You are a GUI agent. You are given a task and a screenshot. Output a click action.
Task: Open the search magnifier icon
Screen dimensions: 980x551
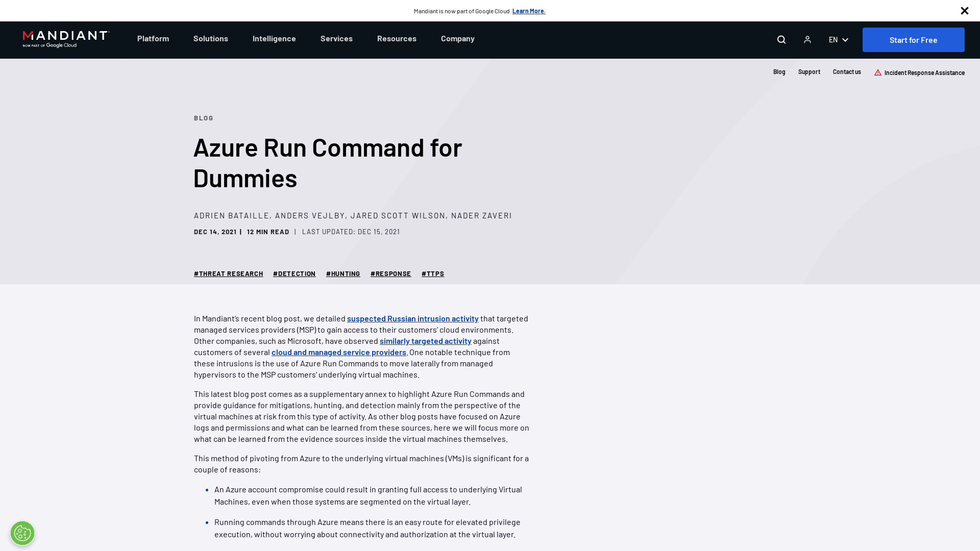(781, 40)
